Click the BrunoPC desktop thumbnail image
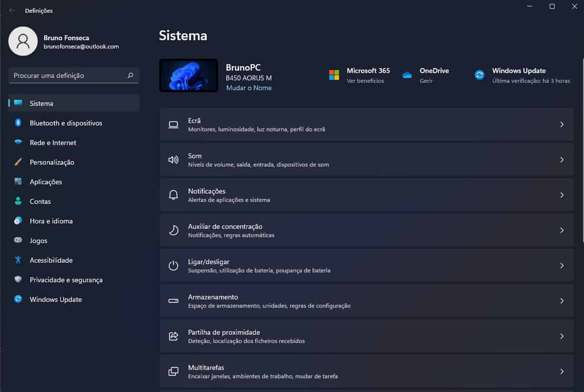The height and width of the screenshot is (392, 584). tap(188, 75)
